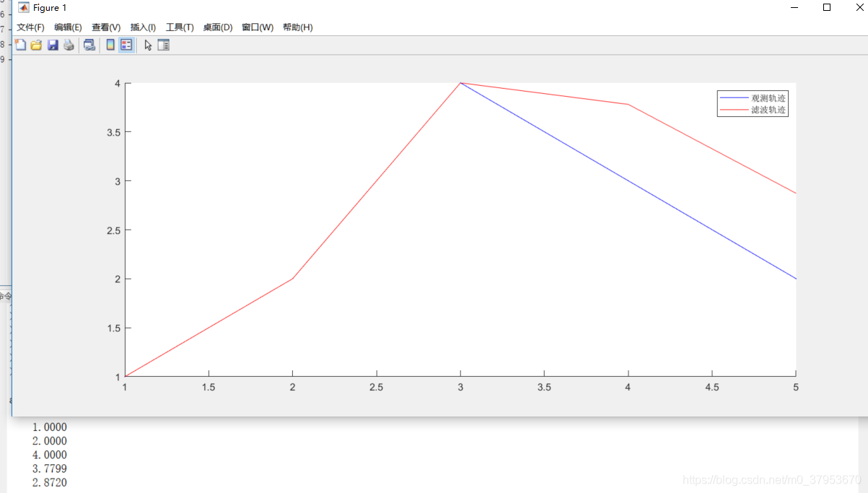The height and width of the screenshot is (493, 868).
Task: Click the Link Plot toolbar icon
Action: (x=89, y=45)
